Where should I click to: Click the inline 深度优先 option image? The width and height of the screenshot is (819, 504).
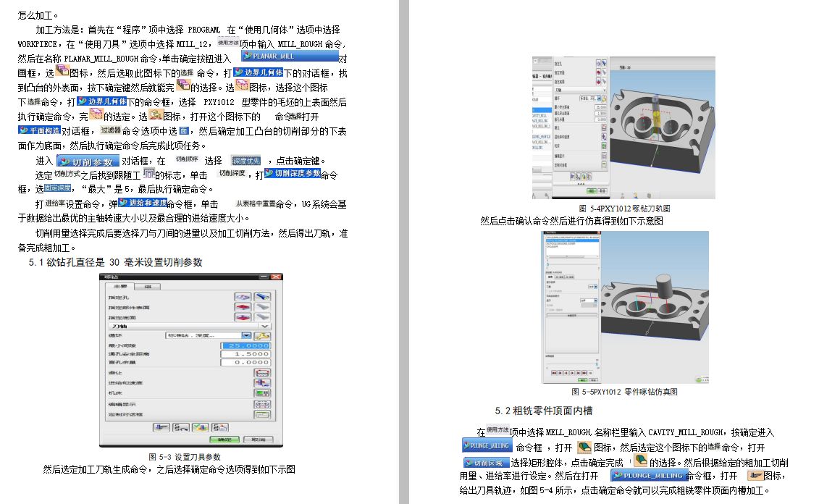(246, 161)
